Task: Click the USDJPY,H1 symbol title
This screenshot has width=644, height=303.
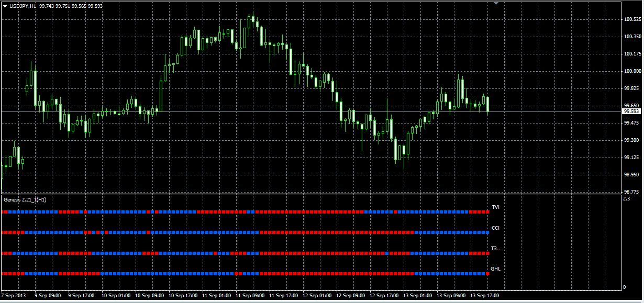Action: click(23, 6)
